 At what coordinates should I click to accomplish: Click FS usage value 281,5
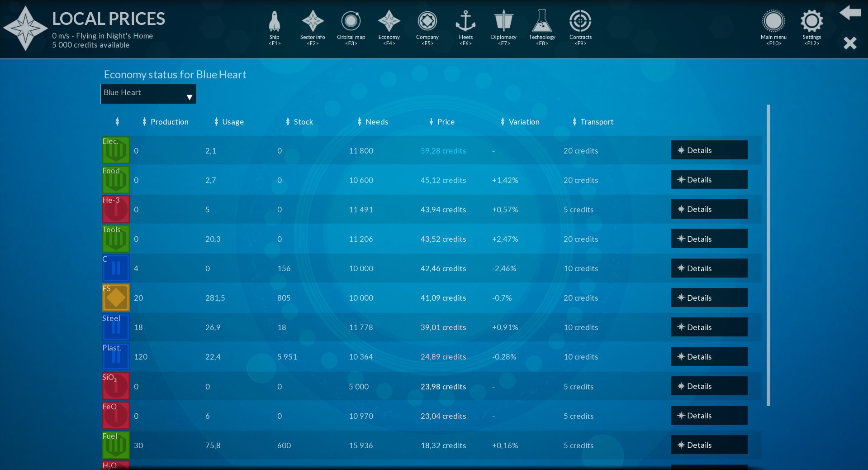tap(215, 298)
